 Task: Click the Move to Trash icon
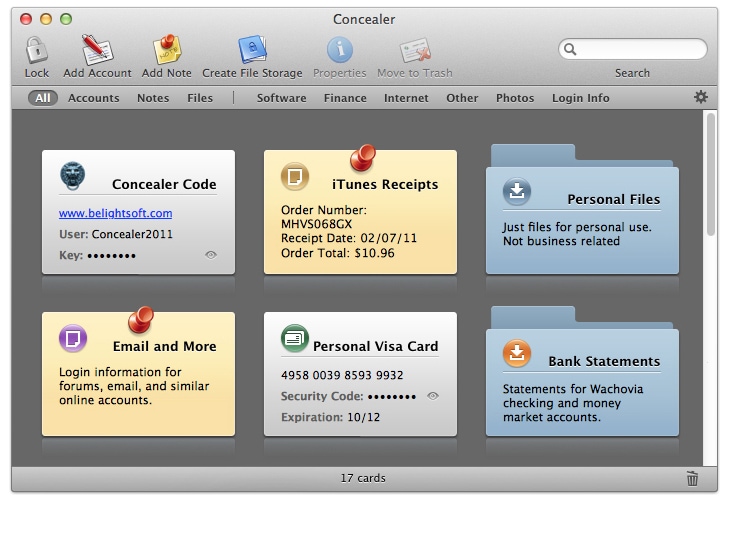415,50
